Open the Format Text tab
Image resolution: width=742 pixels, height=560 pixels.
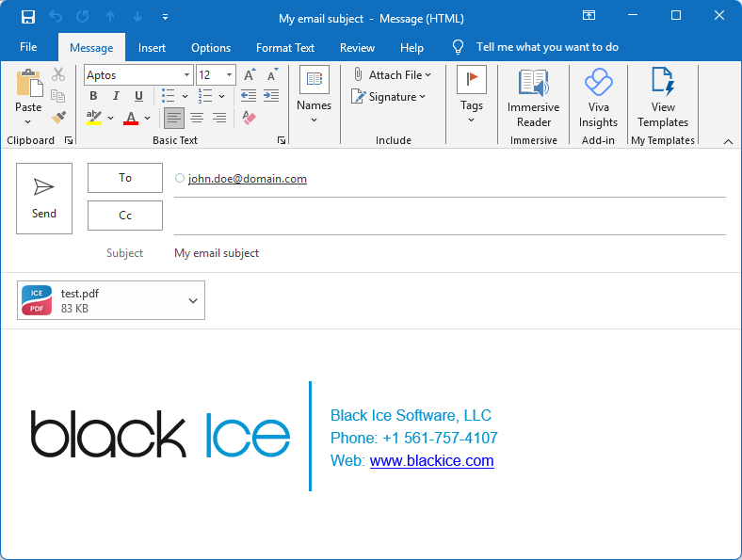click(285, 47)
